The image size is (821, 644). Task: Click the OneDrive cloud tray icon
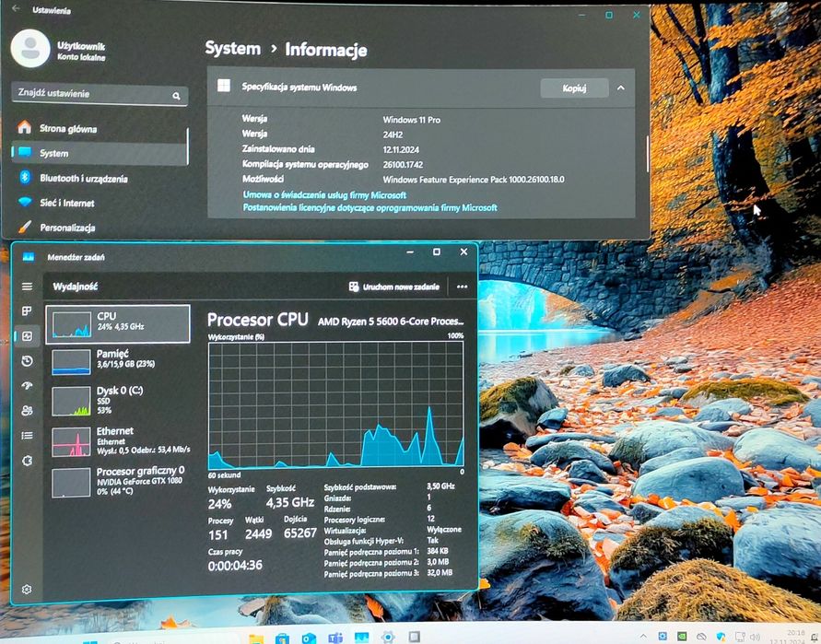point(701,637)
